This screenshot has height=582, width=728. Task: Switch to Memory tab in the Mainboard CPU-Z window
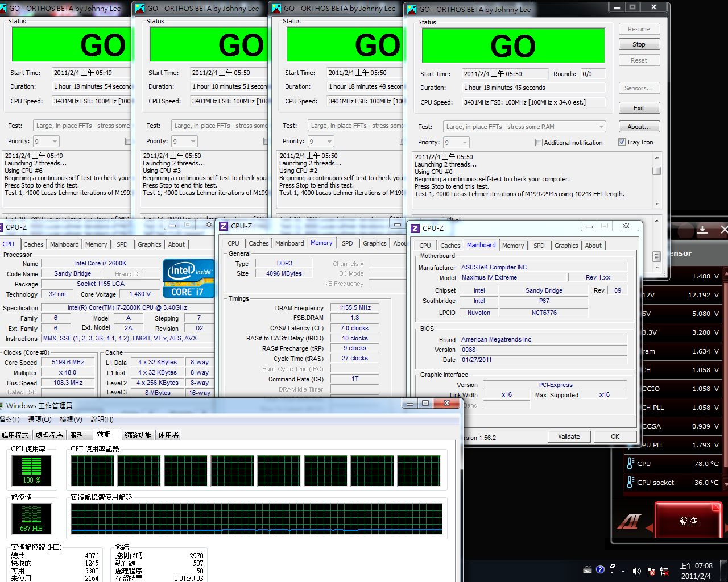coord(513,246)
